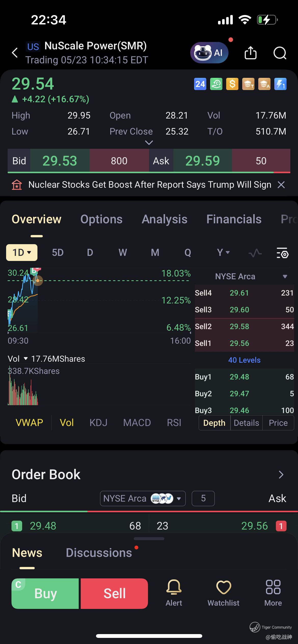298x644 pixels.
Task: Tap the share icon
Action: (x=250, y=53)
